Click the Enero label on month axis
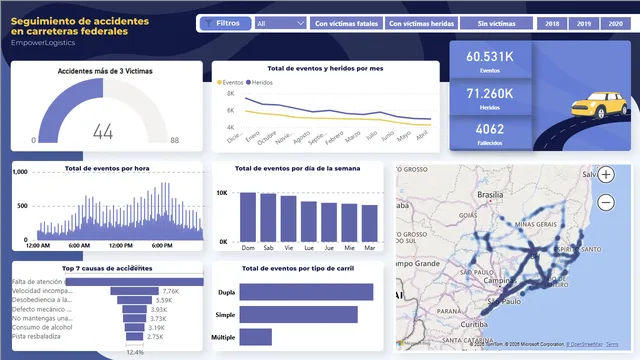Screen dimensions: 640x360 coord(253,137)
